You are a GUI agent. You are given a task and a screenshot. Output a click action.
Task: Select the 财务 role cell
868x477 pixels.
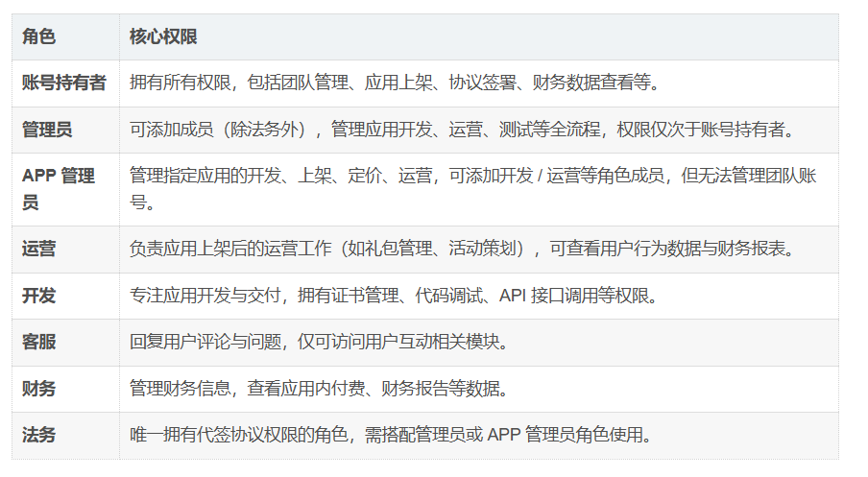click(65, 389)
